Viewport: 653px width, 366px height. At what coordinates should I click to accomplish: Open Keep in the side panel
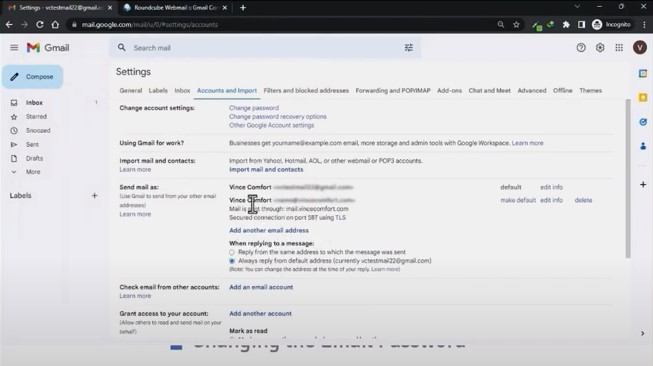pyautogui.click(x=643, y=98)
